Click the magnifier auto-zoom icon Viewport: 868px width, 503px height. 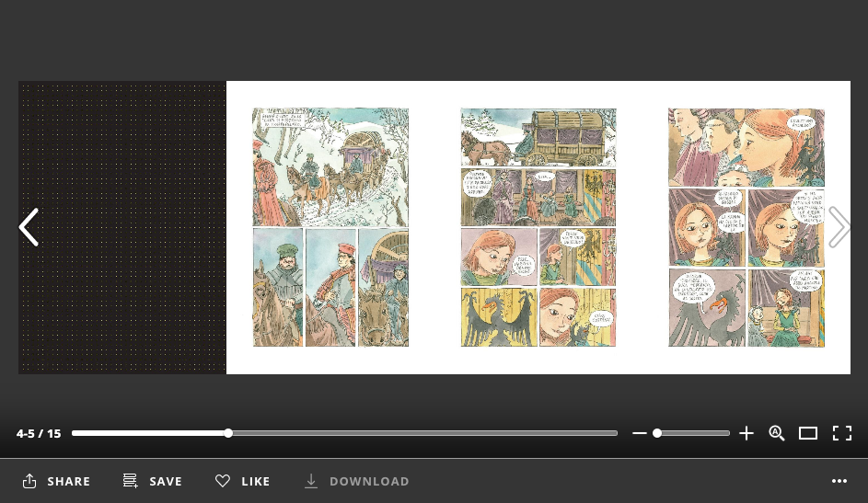pyautogui.click(x=777, y=433)
